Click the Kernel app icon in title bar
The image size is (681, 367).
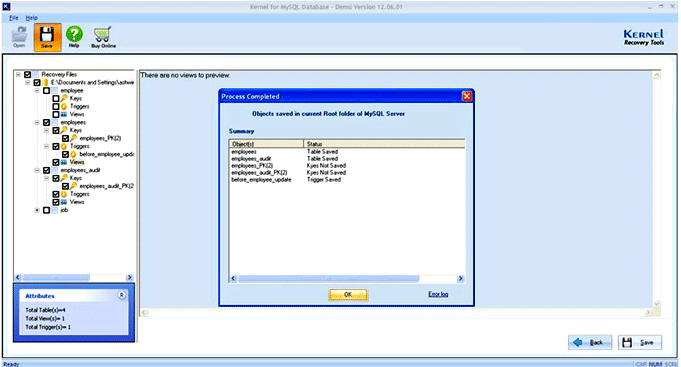pyautogui.click(x=6, y=7)
